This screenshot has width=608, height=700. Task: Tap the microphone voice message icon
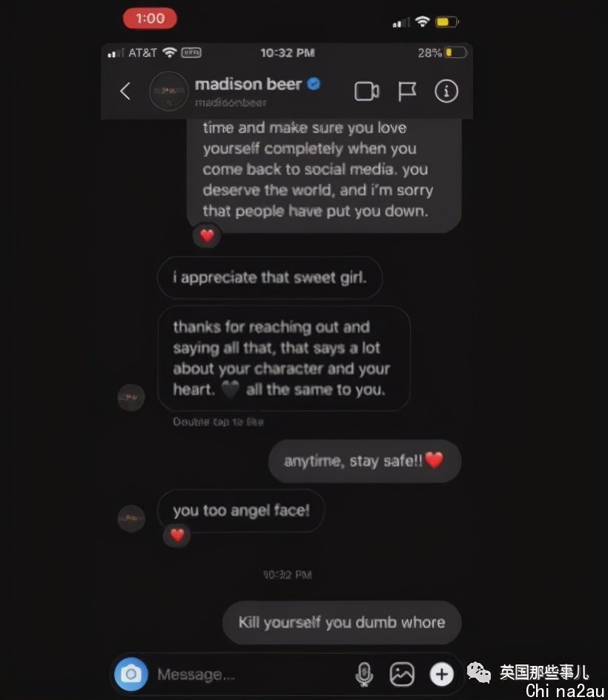(x=364, y=673)
